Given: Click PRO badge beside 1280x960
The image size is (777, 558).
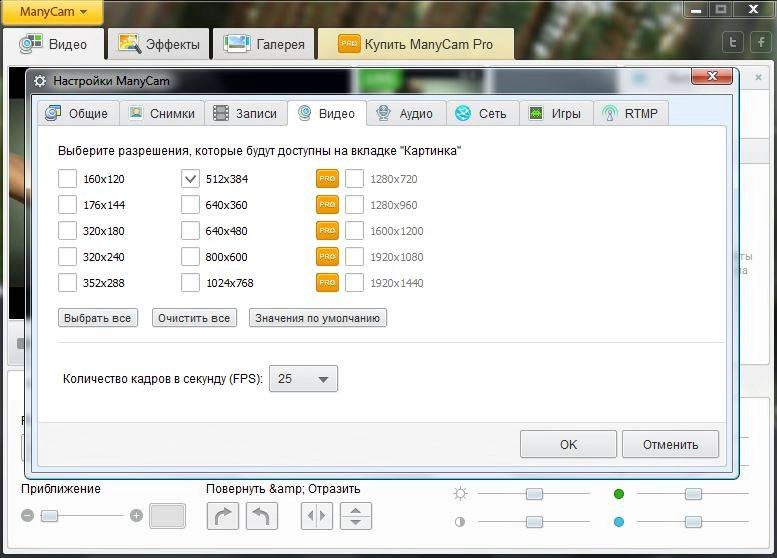Looking at the screenshot, I should pos(327,205).
